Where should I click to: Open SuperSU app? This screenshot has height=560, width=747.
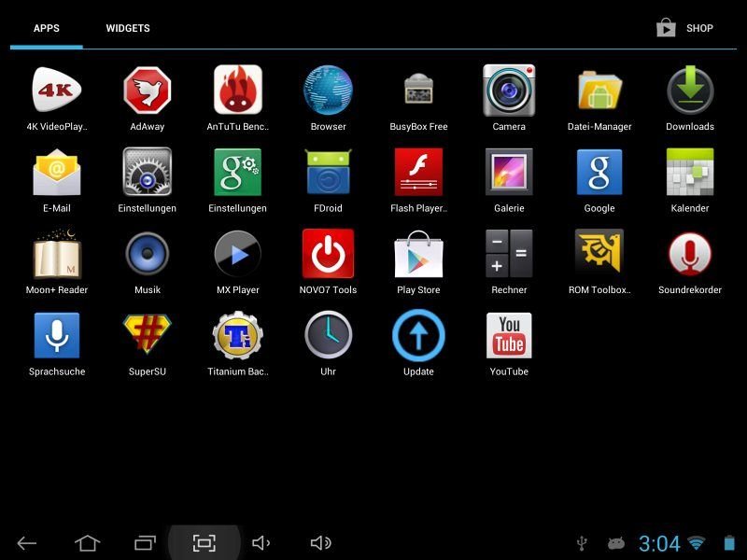coord(148,334)
